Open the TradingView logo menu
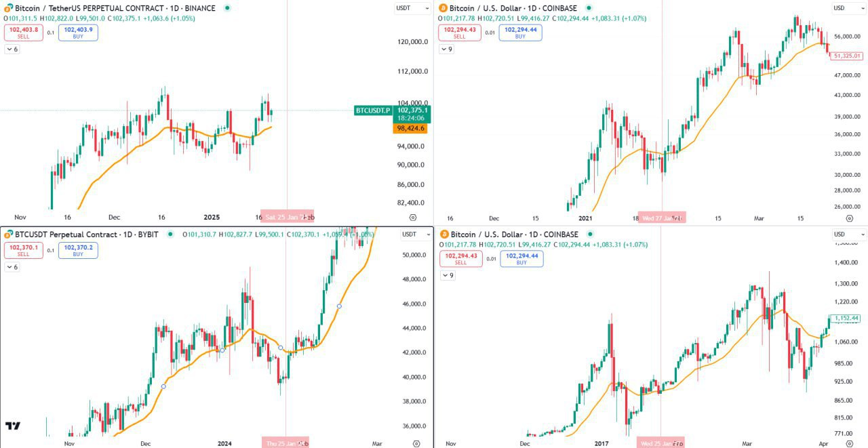This screenshot has height=448, width=868. click(x=12, y=427)
